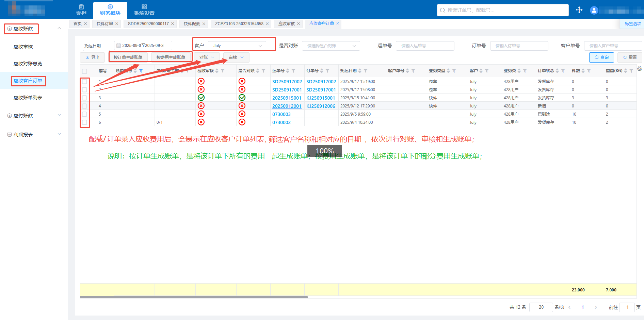Click the filter icon on 运单号 column
This screenshot has width=644, height=322.
coord(293,71)
